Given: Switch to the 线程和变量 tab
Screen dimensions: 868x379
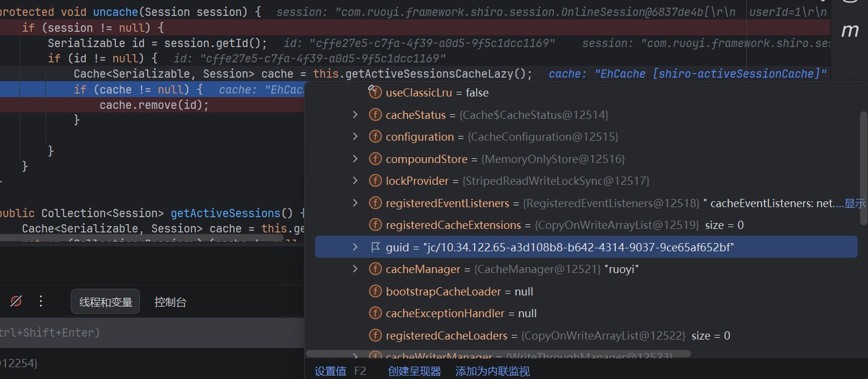Looking at the screenshot, I should tap(105, 302).
